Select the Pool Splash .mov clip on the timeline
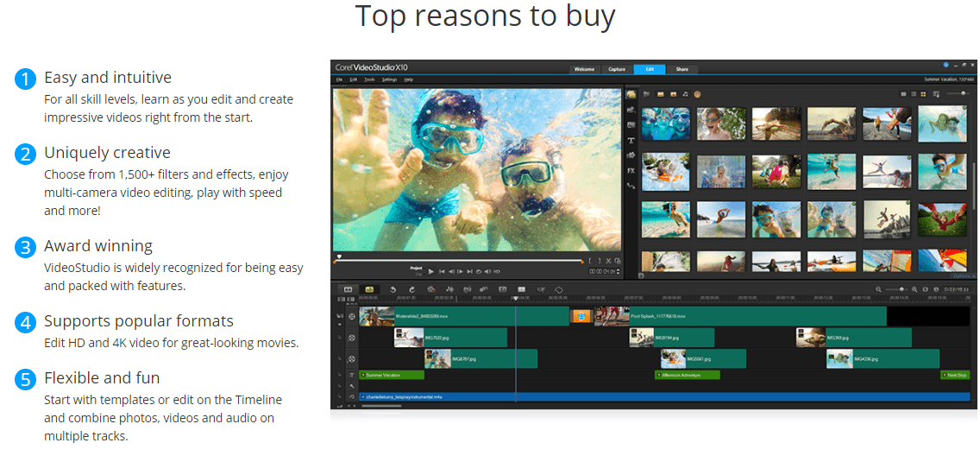This screenshot has width=980, height=462. click(x=740, y=316)
